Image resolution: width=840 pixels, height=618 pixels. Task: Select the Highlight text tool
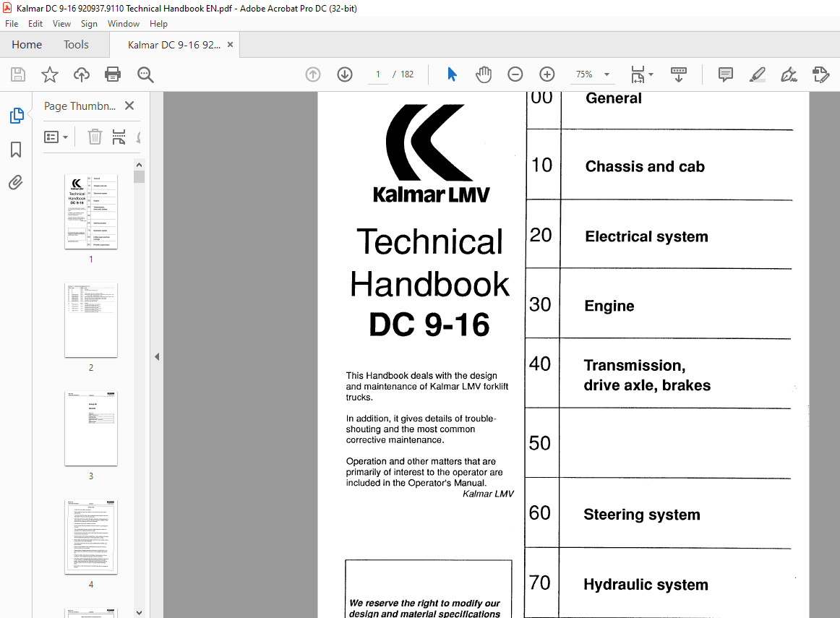(757, 74)
